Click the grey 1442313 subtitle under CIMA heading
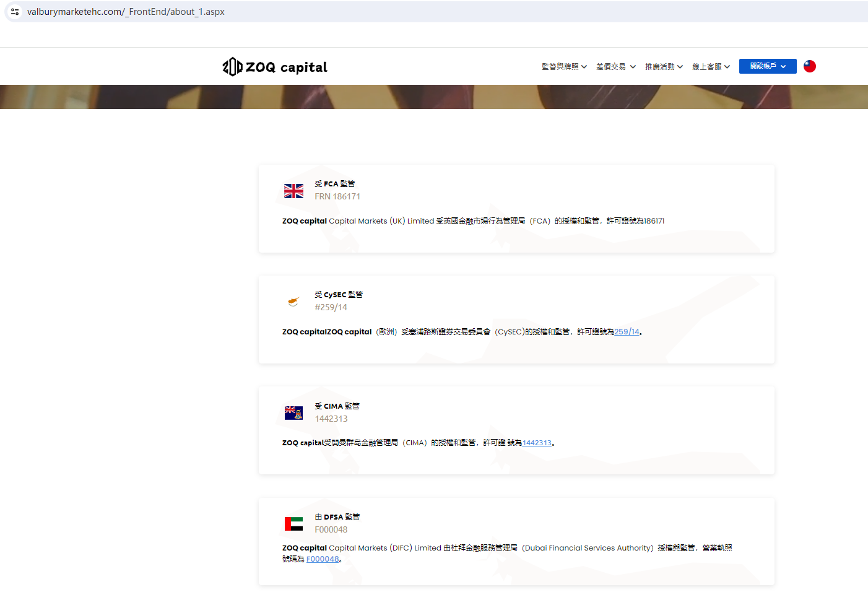Screen dimensions: 868x605 [331, 419]
